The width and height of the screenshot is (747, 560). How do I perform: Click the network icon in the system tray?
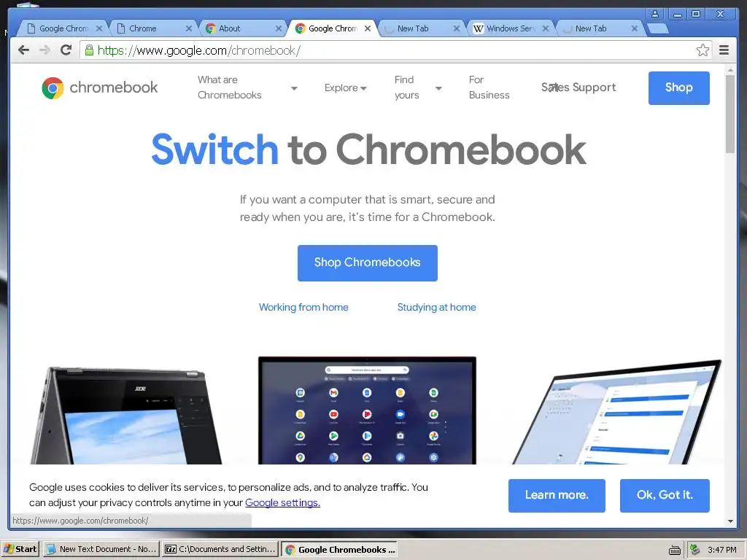(695, 550)
